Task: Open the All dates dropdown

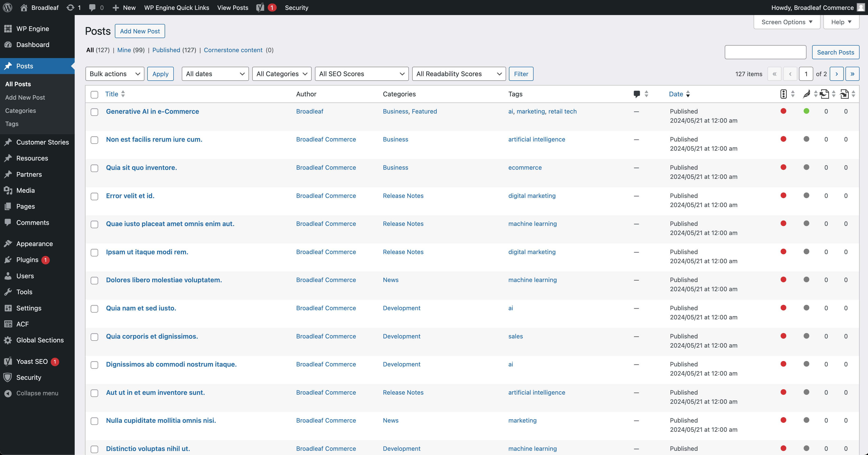Action: 215,74
